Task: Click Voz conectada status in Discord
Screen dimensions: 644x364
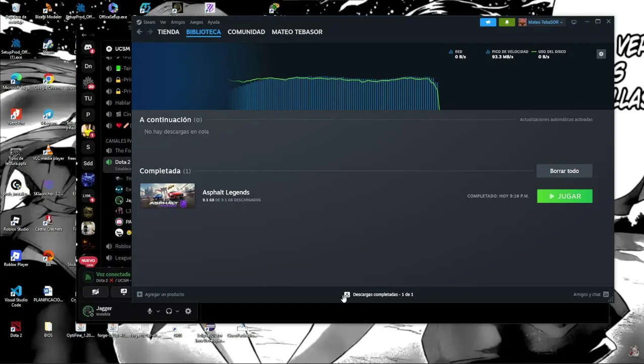Action: [x=113, y=275]
